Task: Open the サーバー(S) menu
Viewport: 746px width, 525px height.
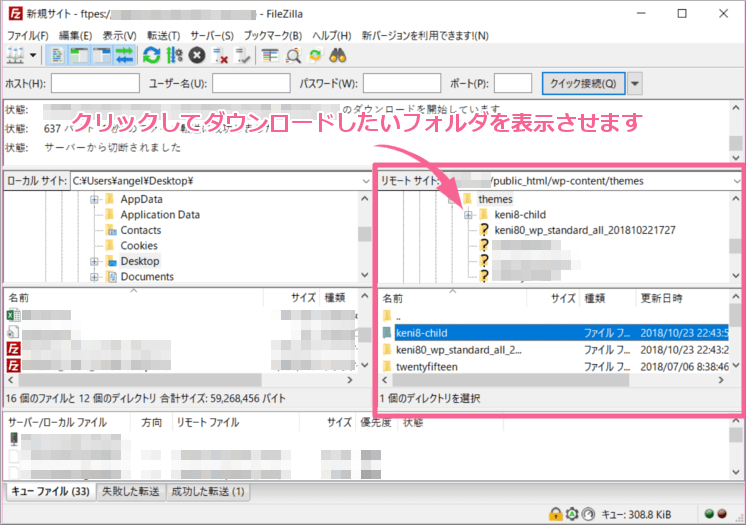Action: (212, 36)
